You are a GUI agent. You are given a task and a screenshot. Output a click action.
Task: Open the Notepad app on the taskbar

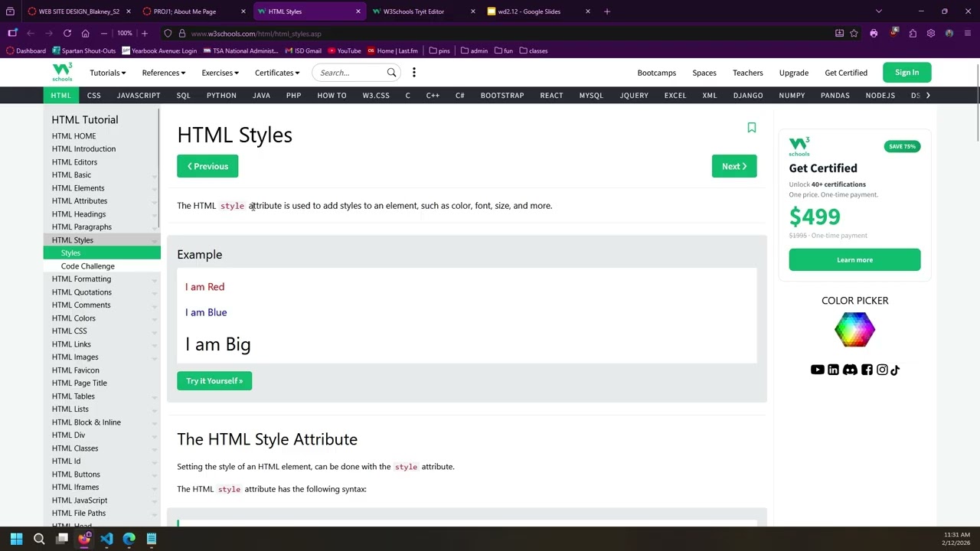click(x=152, y=539)
